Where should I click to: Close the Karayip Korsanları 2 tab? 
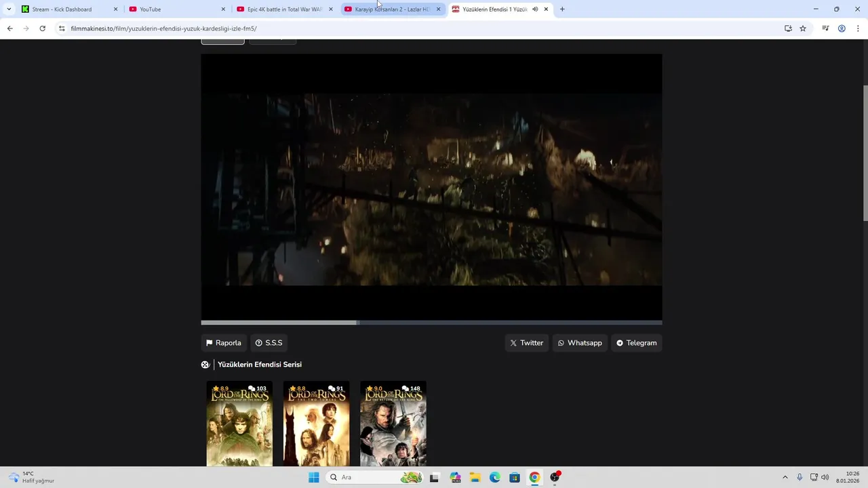(x=438, y=9)
